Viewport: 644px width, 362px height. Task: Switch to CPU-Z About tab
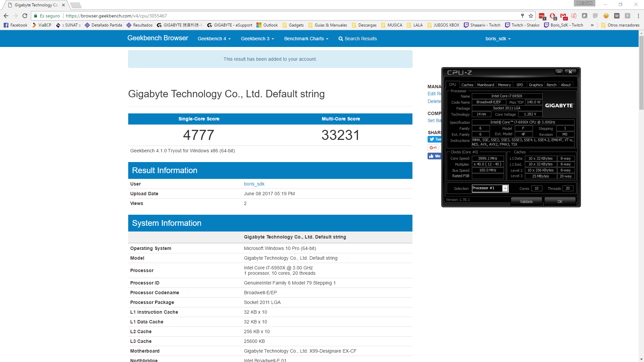click(x=566, y=85)
